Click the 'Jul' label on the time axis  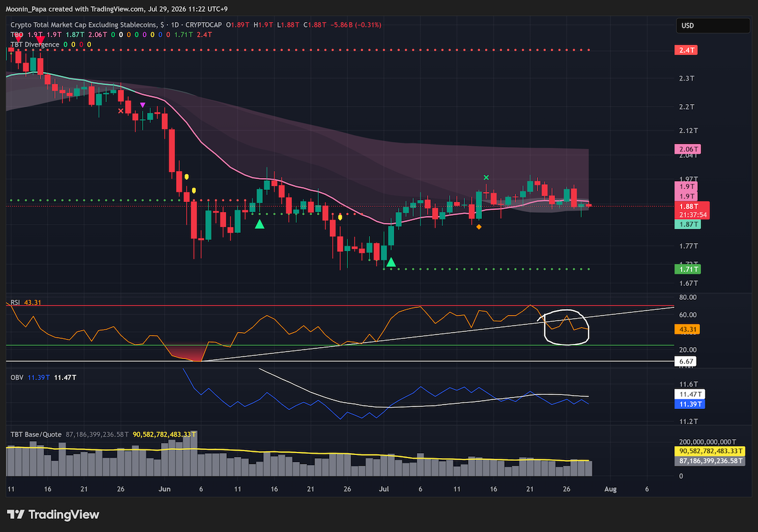click(385, 489)
